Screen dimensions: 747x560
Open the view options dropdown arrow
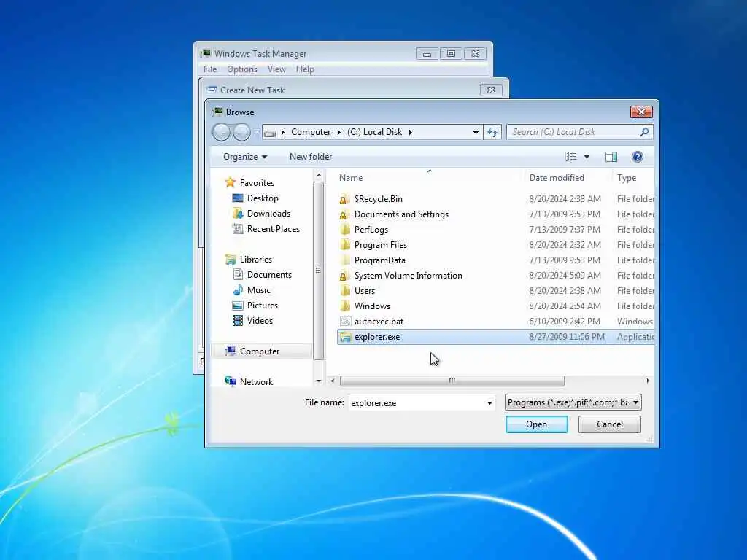(587, 157)
